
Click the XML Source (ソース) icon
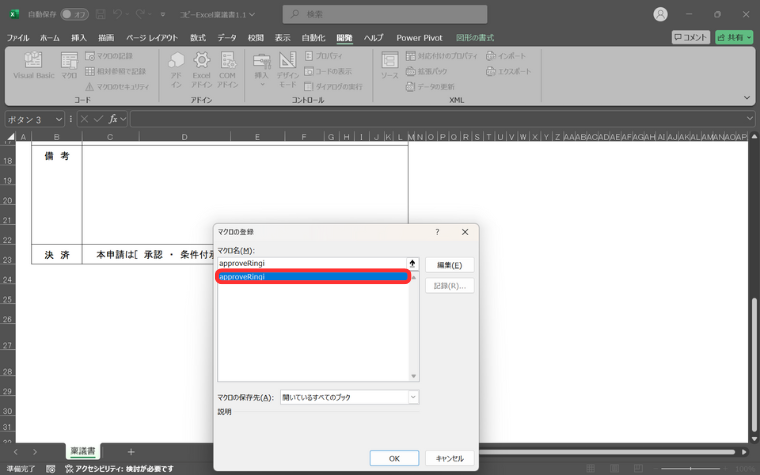(390, 66)
